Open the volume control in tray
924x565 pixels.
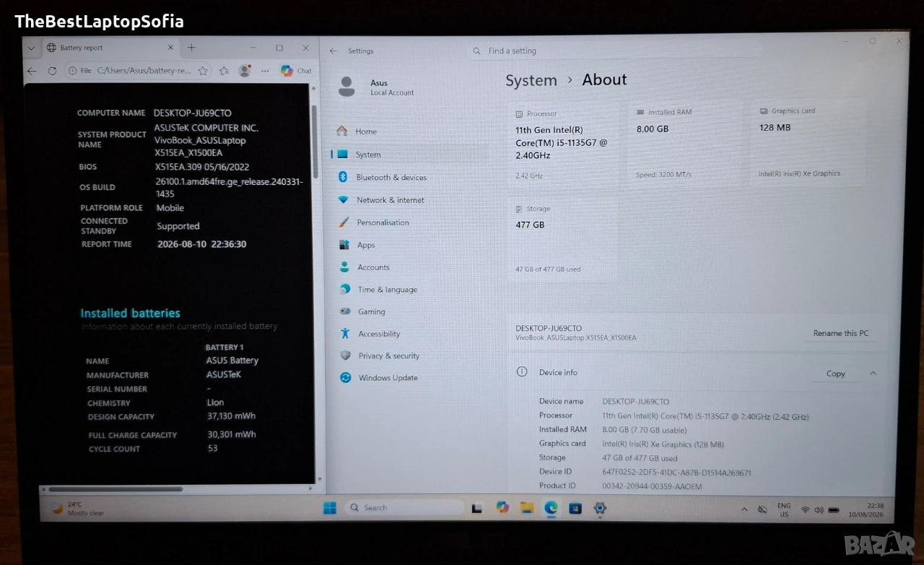819,509
